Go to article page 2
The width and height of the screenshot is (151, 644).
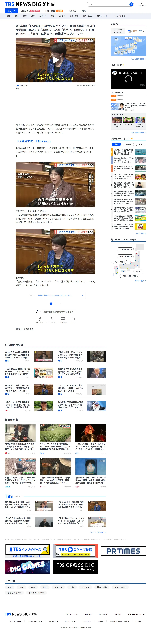pyautogui.click(x=56, y=304)
